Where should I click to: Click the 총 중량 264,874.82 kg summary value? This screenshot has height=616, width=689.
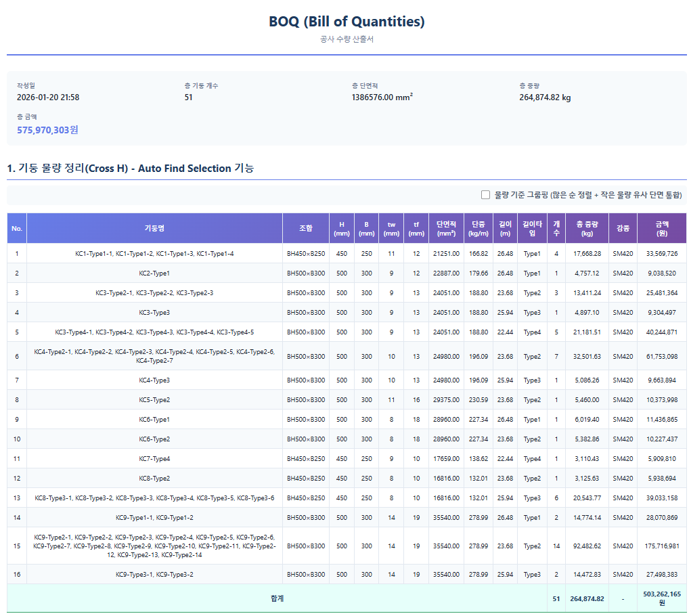(545, 97)
